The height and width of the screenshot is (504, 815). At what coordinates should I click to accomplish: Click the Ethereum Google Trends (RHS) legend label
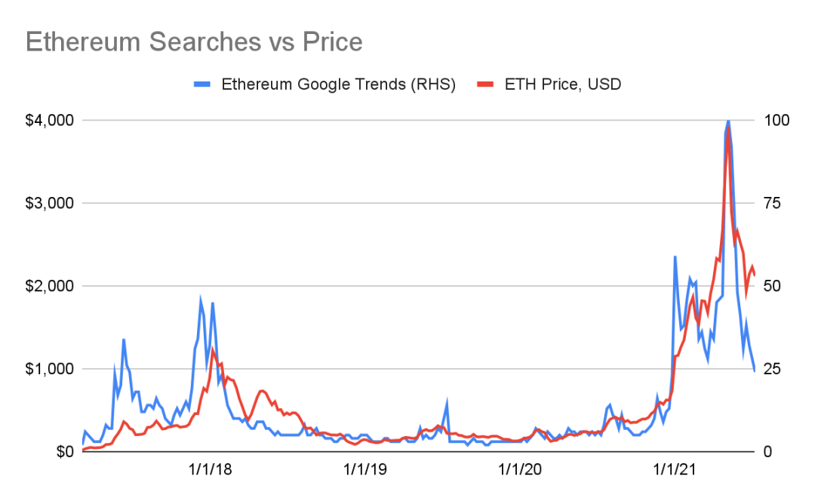coord(338,85)
